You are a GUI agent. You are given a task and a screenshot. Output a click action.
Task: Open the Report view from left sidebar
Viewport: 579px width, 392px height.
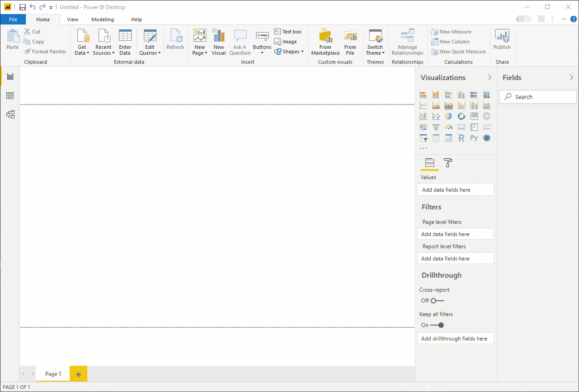click(x=10, y=76)
